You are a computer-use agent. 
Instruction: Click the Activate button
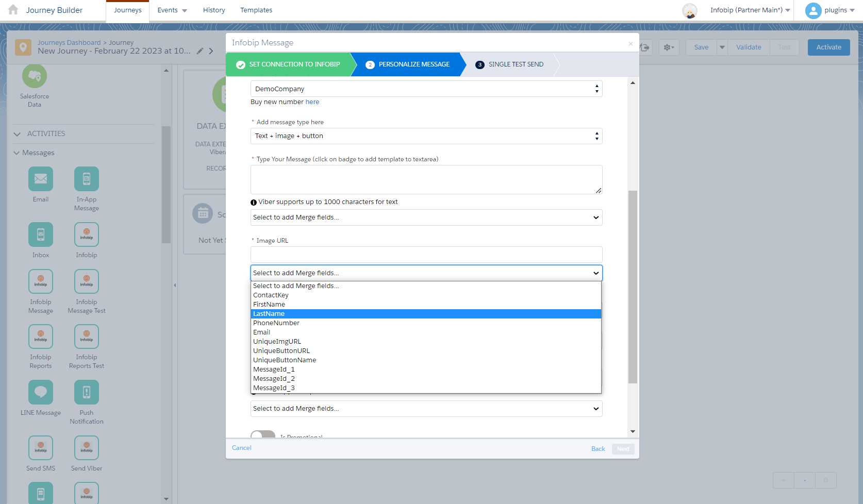click(x=828, y=47)
